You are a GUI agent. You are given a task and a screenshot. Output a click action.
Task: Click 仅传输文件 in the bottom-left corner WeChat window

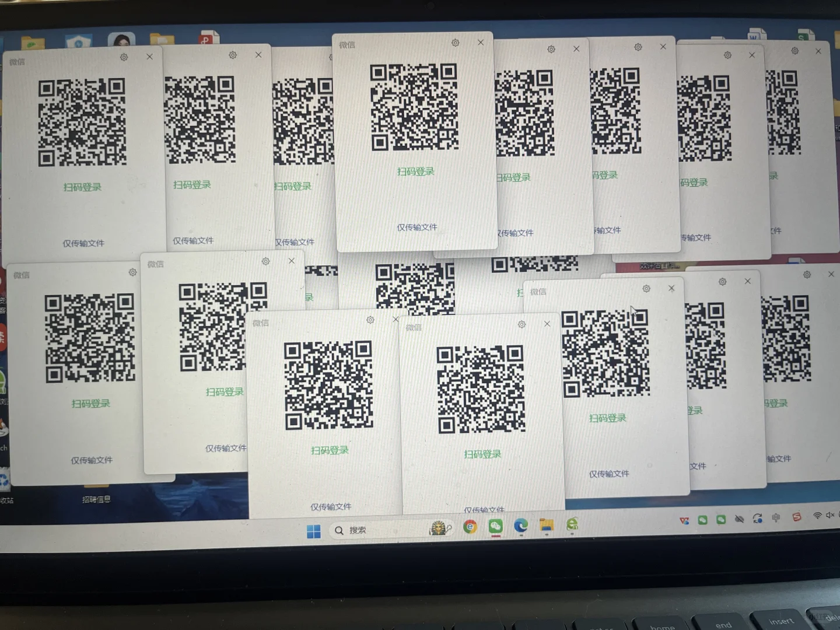(x=92, y=460)
